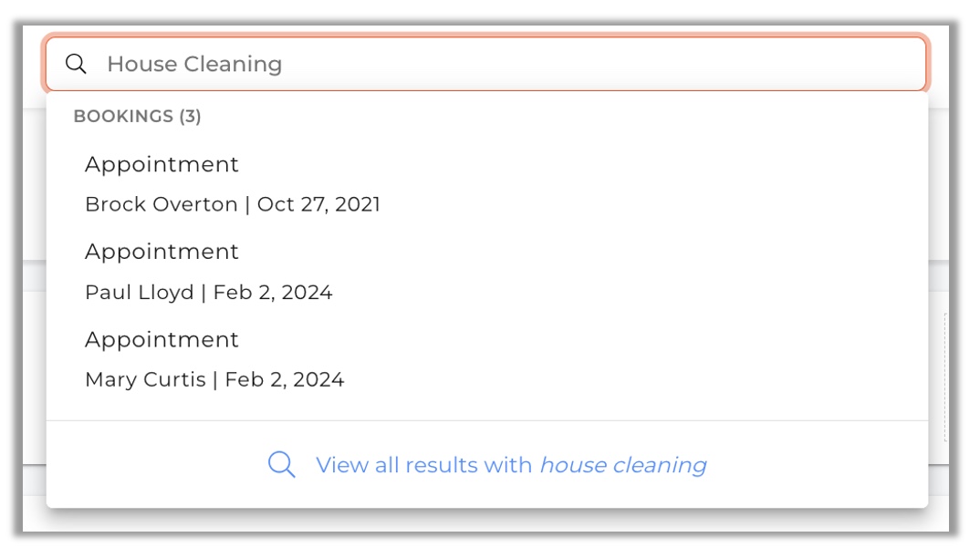
Task: Open the third Appointment result title
Action: pos(162,340)
